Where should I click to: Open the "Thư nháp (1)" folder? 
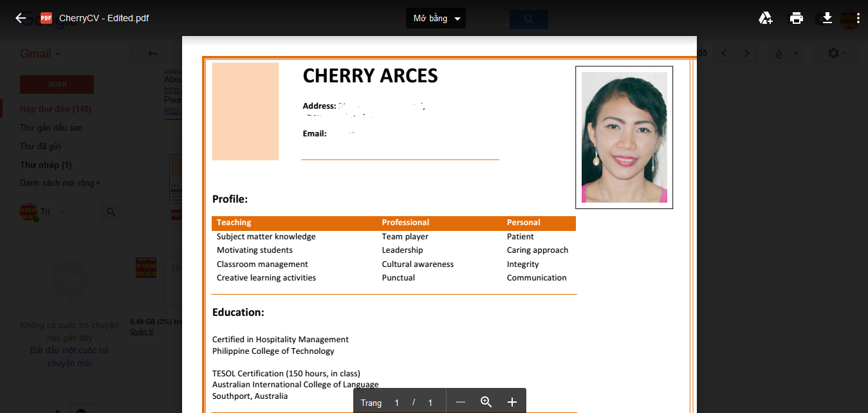tap(46, 165)
